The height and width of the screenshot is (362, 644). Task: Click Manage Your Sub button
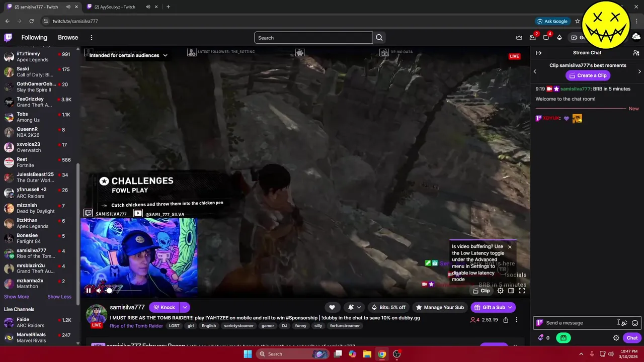[x=439, y=307]
